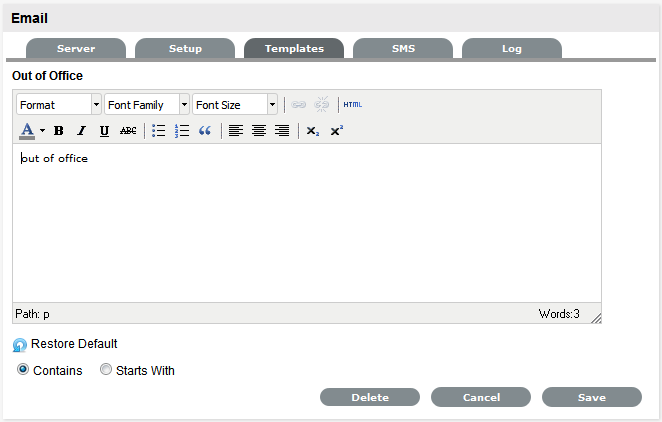Screen dimensions: 662x422
Task: Align text right
Action: click(282, 131)
